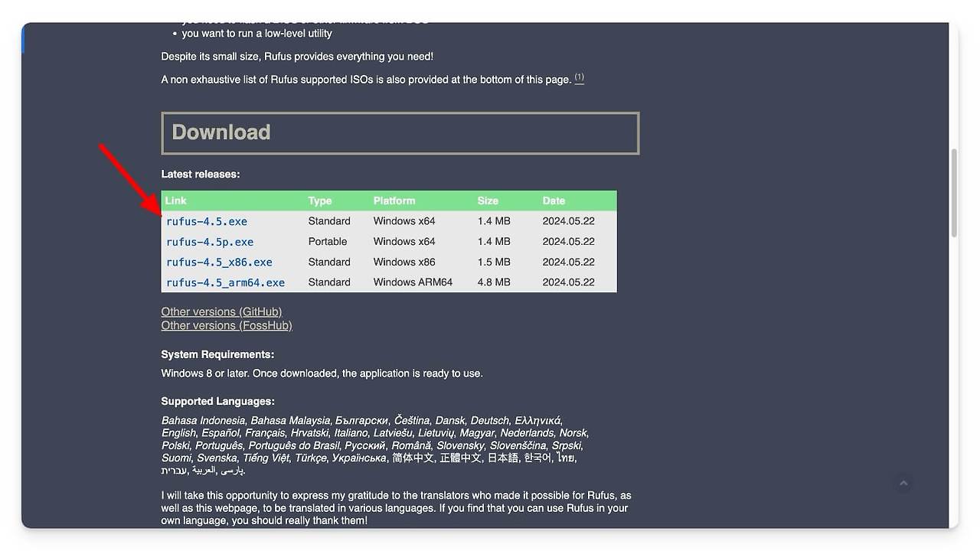The width and height of the screenshot is (980, 551).
Task: Click the Date column header
Action: click(554, 201)
